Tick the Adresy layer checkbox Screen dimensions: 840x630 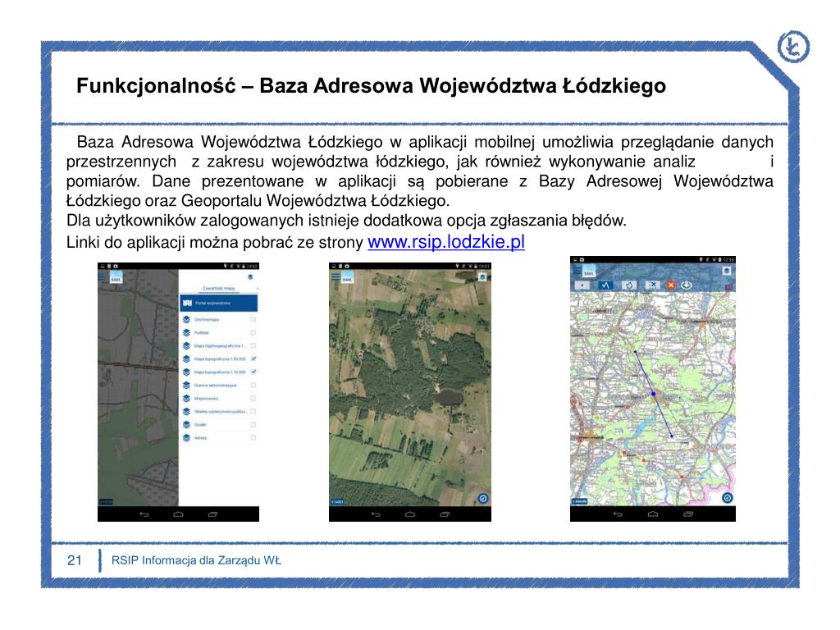[253, 438]
